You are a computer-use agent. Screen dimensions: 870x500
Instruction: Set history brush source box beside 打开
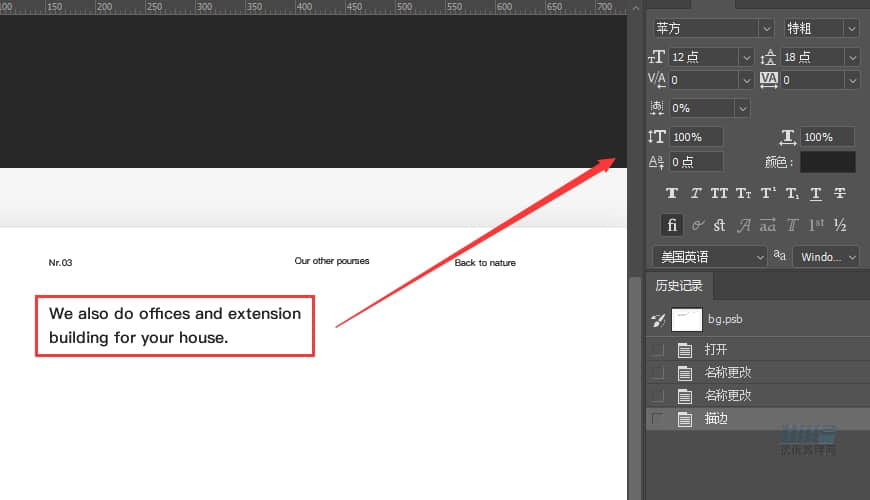pos(657,350)
